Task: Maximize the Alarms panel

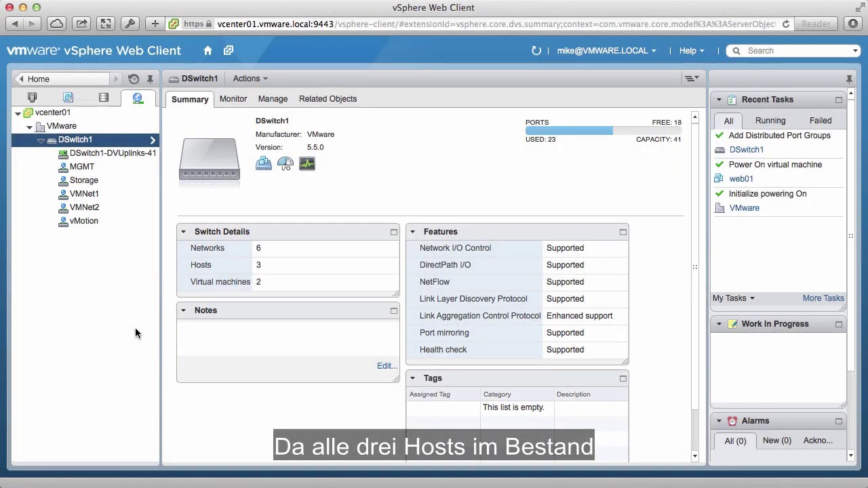Action: click(x=839, y=421)
